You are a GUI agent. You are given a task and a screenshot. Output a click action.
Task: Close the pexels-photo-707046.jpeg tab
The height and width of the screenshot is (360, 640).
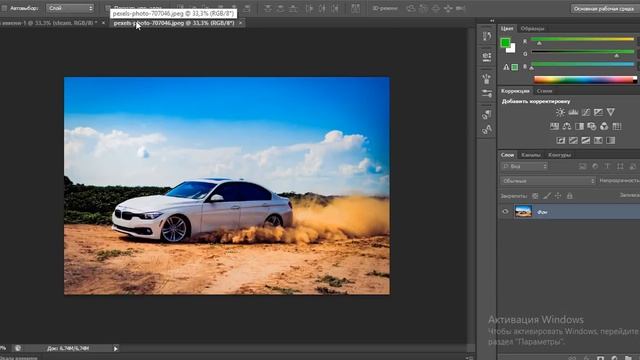[240, 23]
